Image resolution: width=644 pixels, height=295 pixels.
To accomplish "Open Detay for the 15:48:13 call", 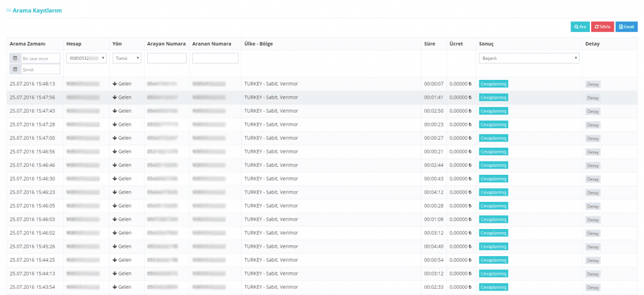I will pyautogui.click(x=592, y=84).
